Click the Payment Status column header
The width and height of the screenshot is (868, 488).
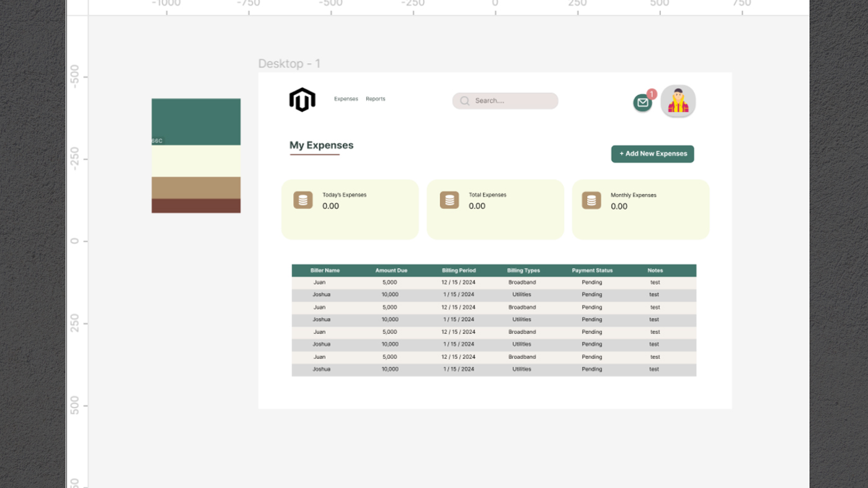coord(591,270)
